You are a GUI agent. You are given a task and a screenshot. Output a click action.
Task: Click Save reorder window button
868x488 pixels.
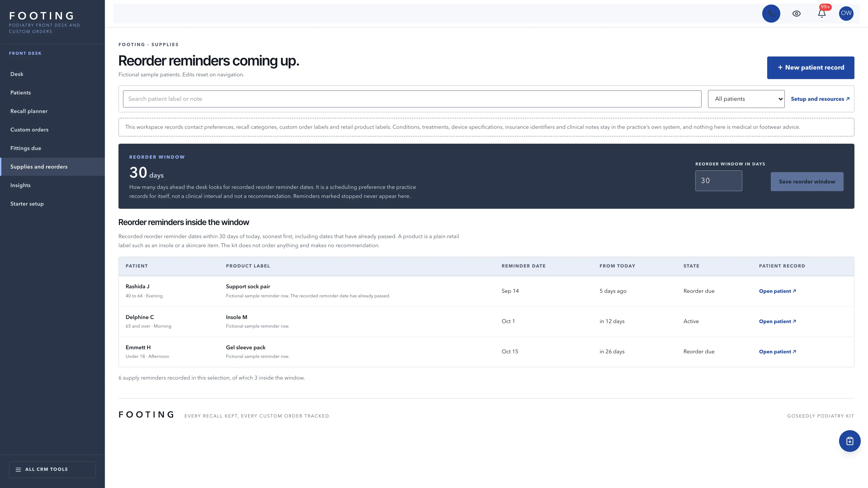[x=807, y=182]
